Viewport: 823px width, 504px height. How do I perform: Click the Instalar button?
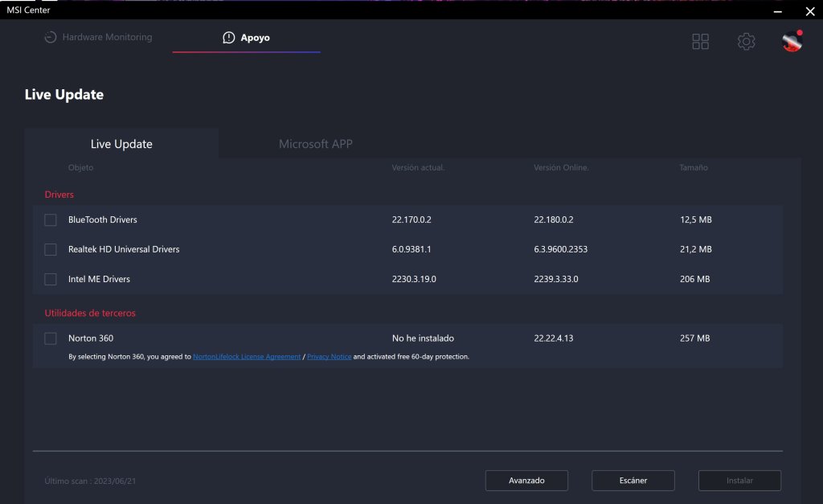tap(739, 481)
